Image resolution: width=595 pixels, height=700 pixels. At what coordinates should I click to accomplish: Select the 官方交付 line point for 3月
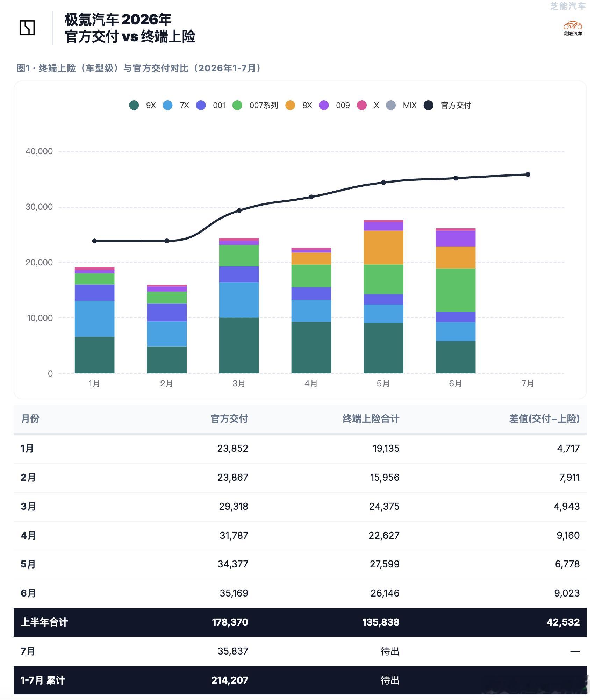pos(239,210)
